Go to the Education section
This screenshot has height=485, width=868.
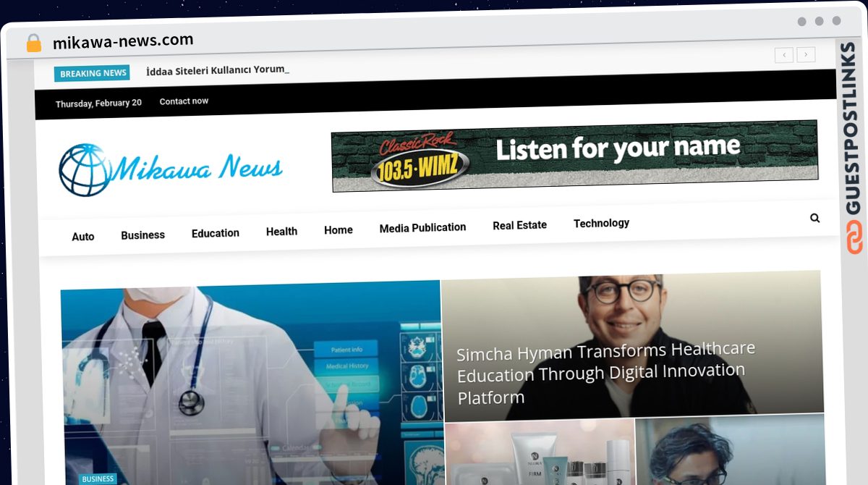pyautogui.click(x=216, y=233)
